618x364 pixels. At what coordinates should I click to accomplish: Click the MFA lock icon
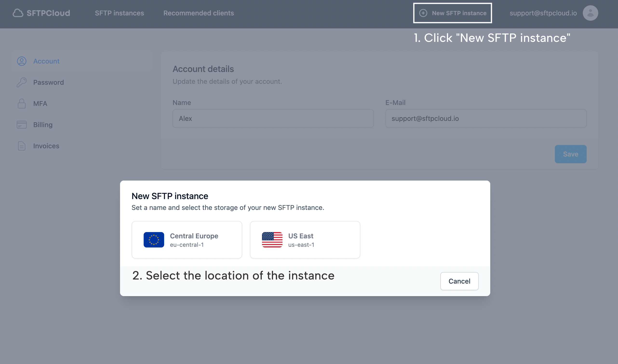coord(22,103)
